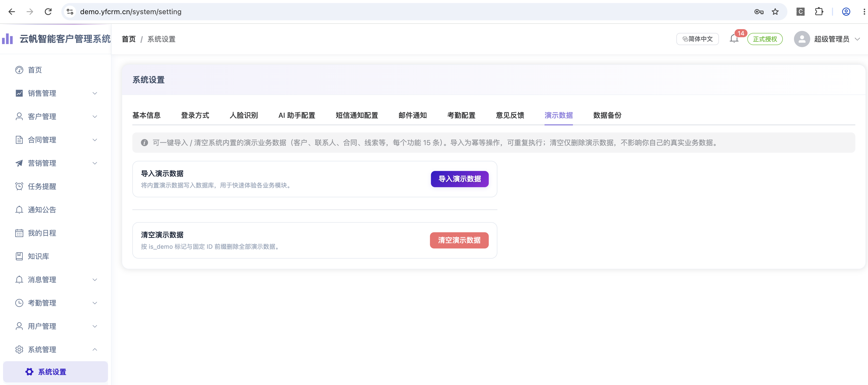Click the 用户管理 person icon
Image resolution: width=868 pixels, height=385 pixels.
pos(19,326)
